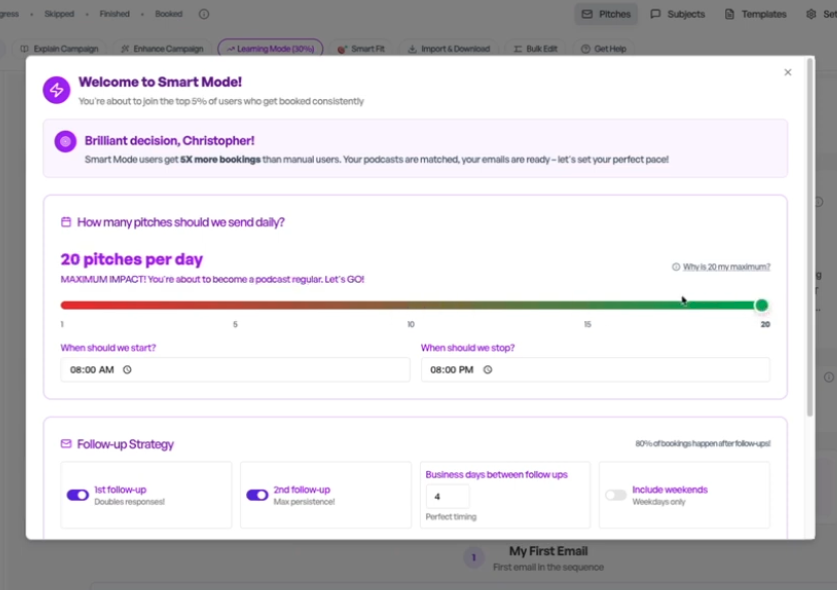Click the calendar icon beside daily pitches question

coord(66,222)
